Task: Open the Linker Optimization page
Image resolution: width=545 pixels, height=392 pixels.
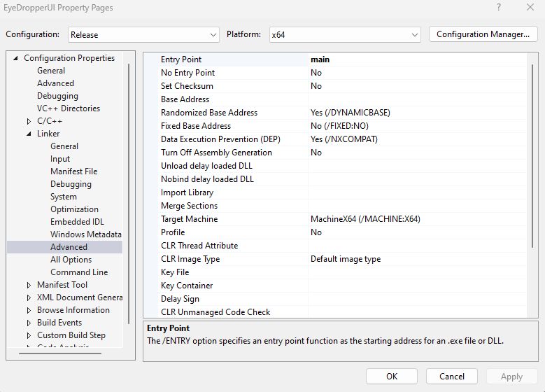Action: [74, 209]
